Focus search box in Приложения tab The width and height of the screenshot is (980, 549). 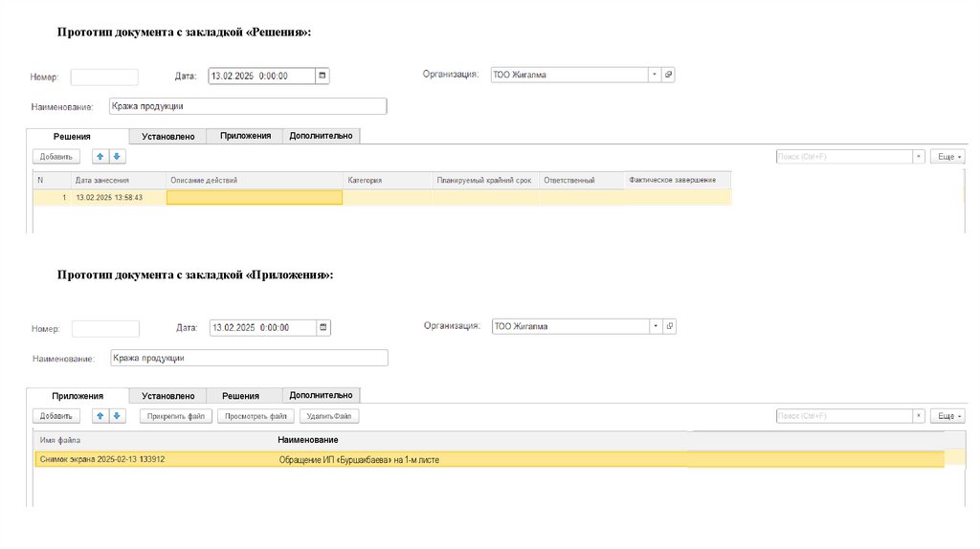[844, 416]
